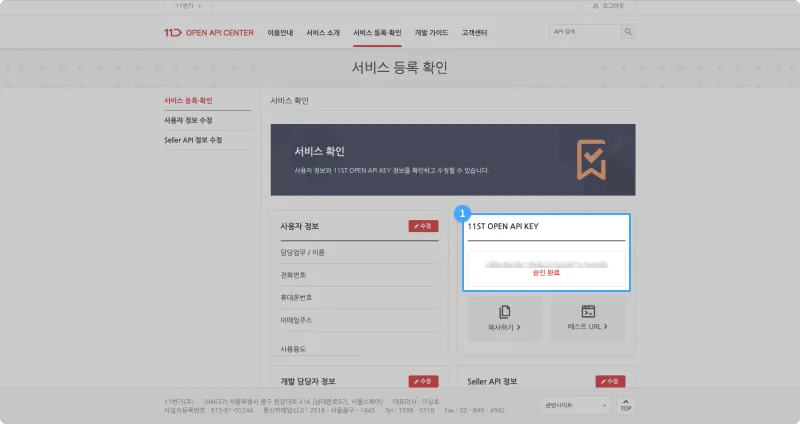Go to page top with TOP button
The height and width of the screenshot is (424, 800).
626,405
